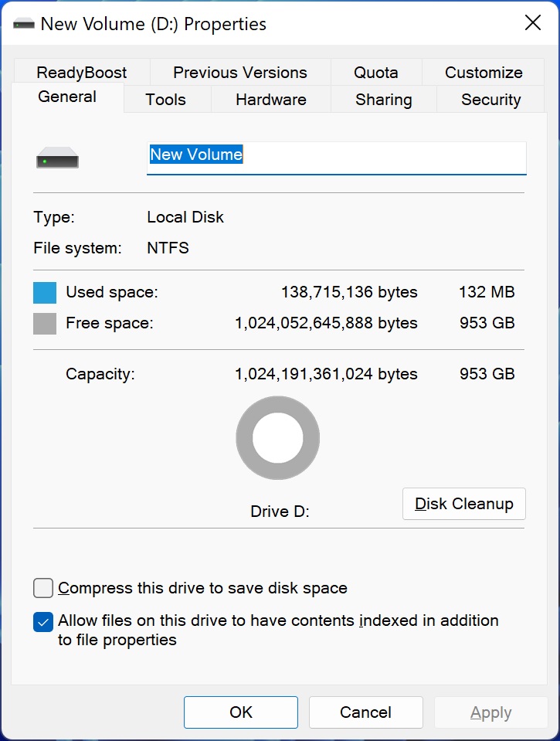Click the drive icon in the title bar

click(x=24, y=24)
